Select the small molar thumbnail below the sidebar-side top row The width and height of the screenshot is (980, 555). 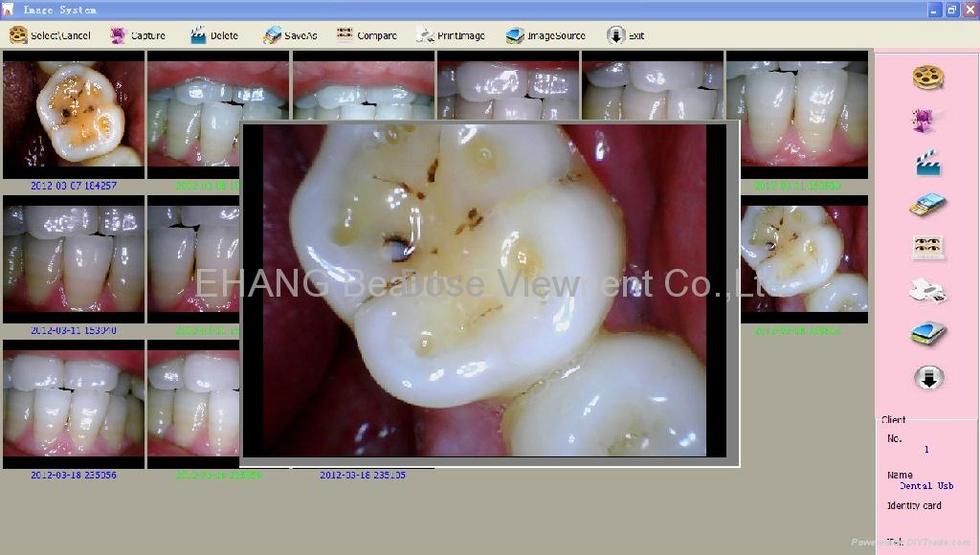(804, 259)
